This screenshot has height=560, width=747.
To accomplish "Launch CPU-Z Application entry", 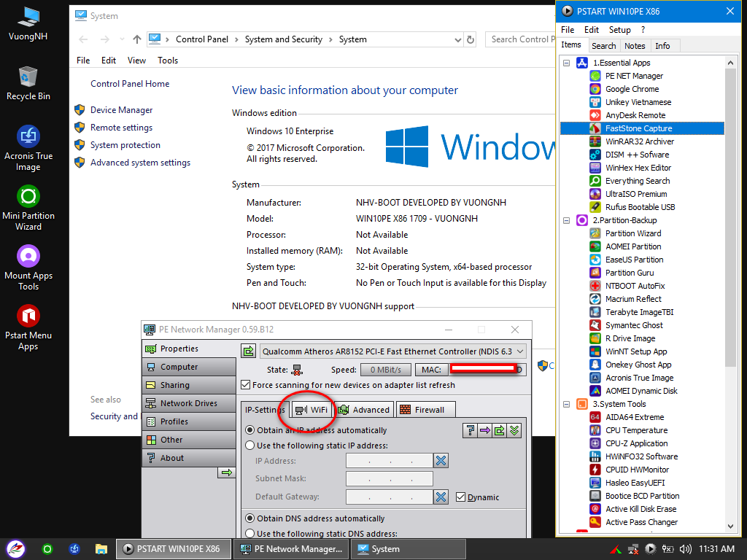I will [636, 443].
